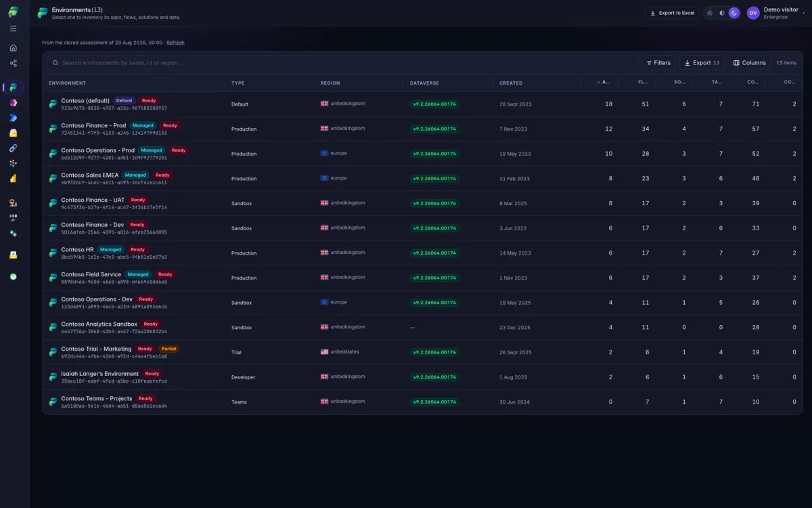The width and height of the screenshot is (812, 508).
Task: Click the Contoso HR row environment icon
Action: pyautogui.click(x=53, y=253)
